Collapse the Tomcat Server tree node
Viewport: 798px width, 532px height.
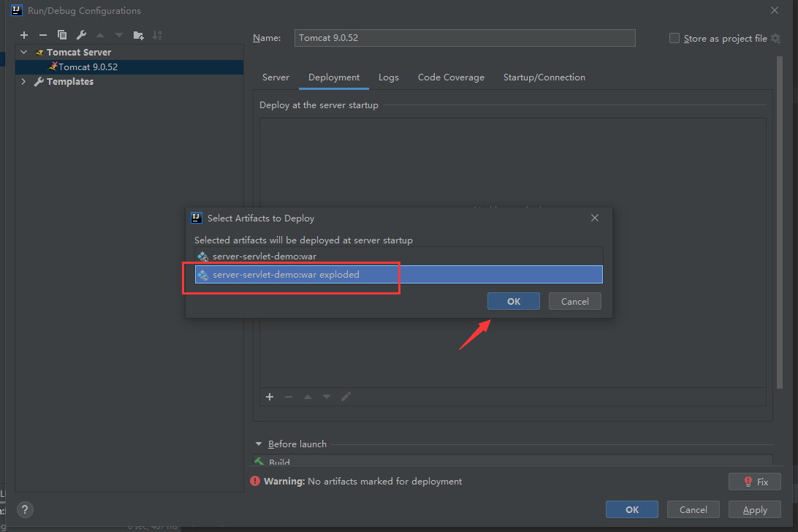coord(24,52)
